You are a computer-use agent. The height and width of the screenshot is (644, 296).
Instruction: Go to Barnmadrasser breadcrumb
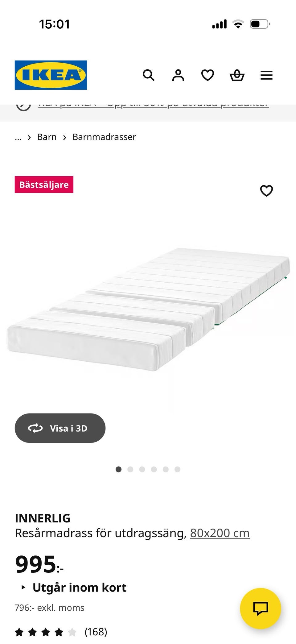pyautogui.click(x=104, y=137)
